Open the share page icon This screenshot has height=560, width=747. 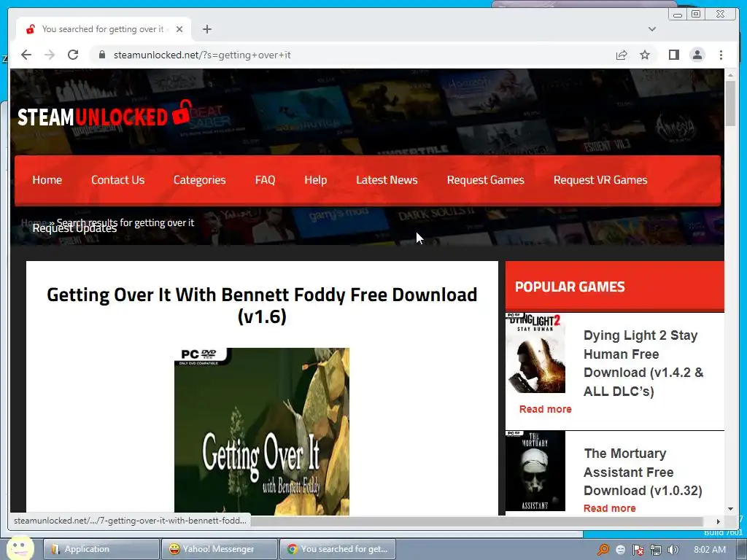point(622,55)
